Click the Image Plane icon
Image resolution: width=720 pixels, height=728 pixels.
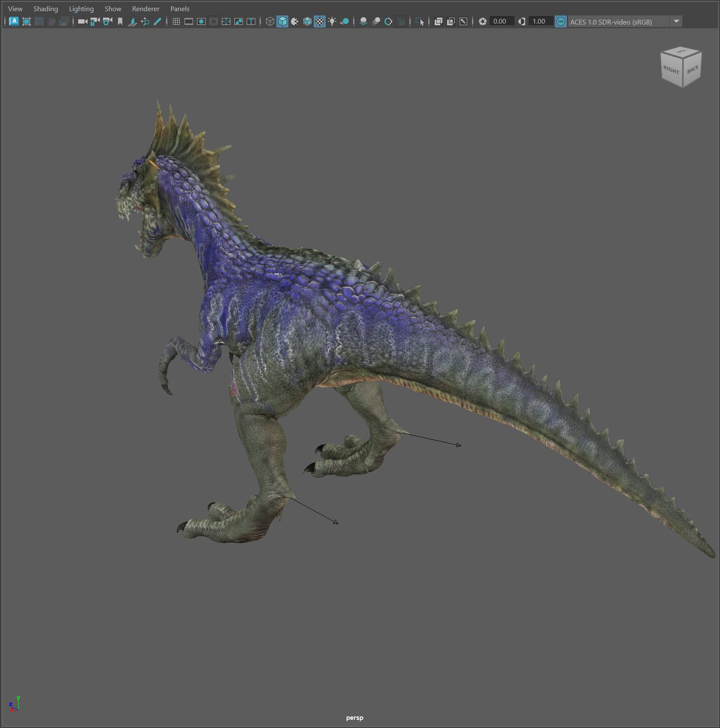point(133,21)
